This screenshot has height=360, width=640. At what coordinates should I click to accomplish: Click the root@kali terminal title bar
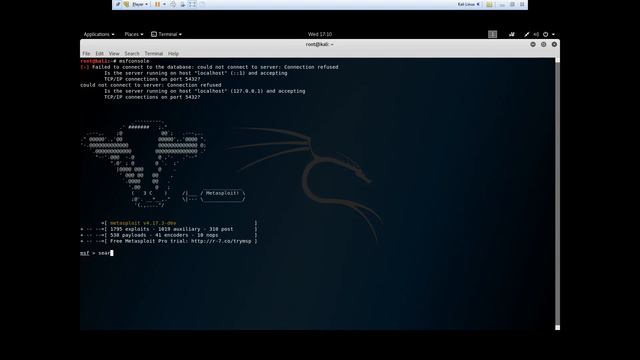[320, 44]
